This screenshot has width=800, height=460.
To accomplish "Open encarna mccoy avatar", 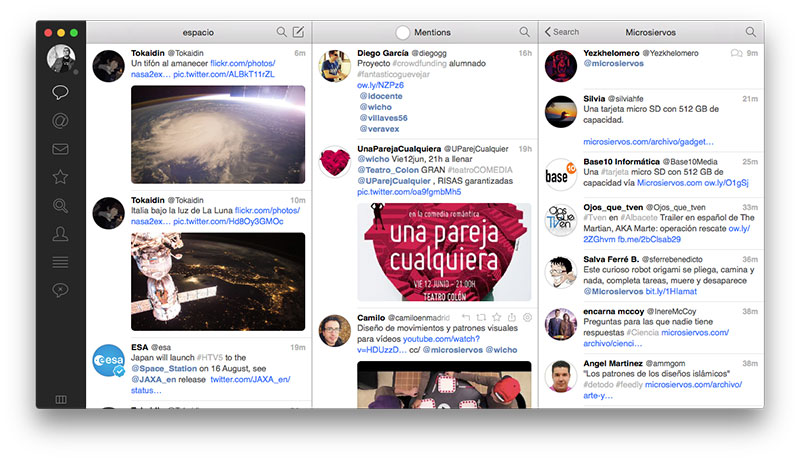I will pos(561,324).
